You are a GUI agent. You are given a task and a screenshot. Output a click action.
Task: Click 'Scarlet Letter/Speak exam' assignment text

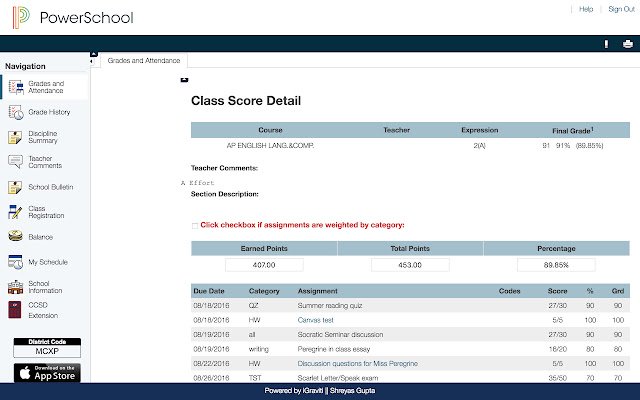[338, 378]
